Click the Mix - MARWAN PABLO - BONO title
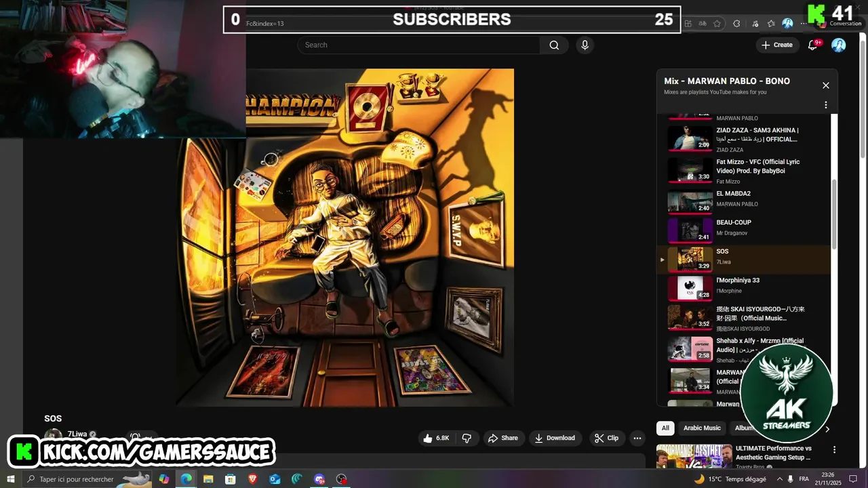 click(x=727, y=81)
